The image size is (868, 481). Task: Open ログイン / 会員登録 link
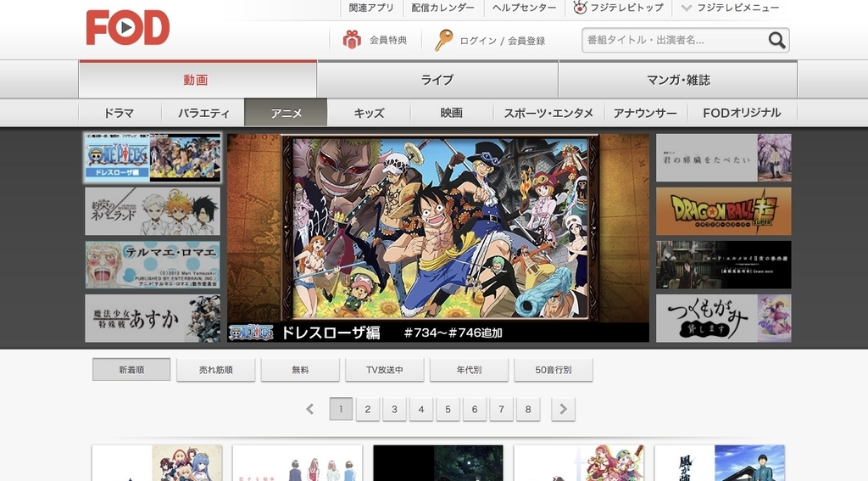502,41
